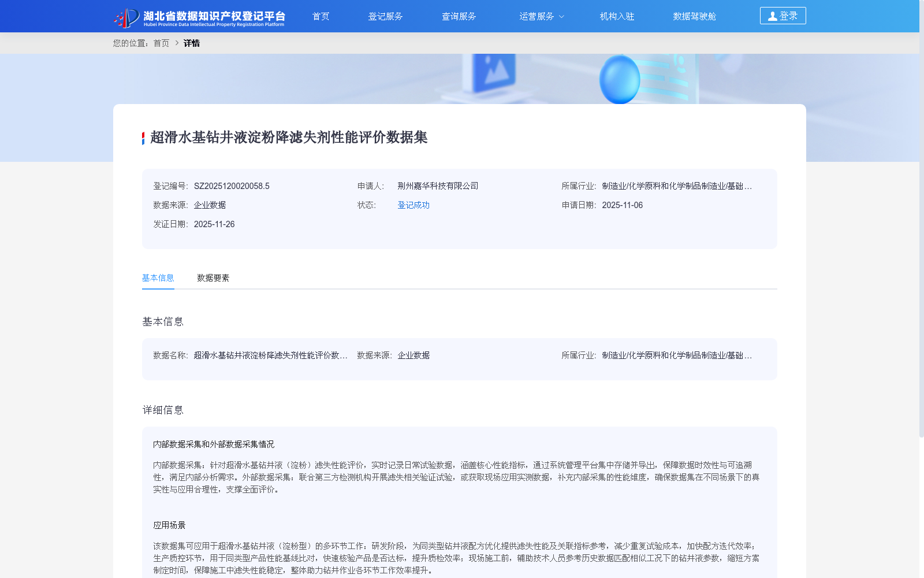This screenshot has width=924, height=578.
Task: Click the blue sphere banner graphic
Action: point(620,80)
